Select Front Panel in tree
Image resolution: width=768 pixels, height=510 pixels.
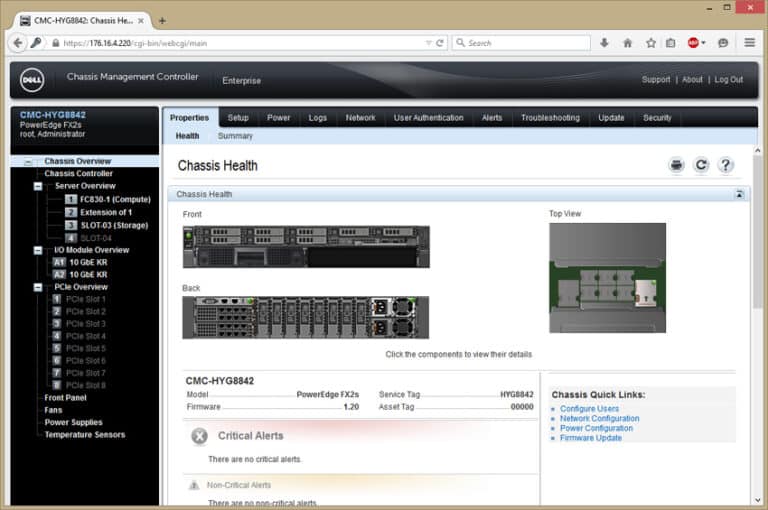[65, 398]
